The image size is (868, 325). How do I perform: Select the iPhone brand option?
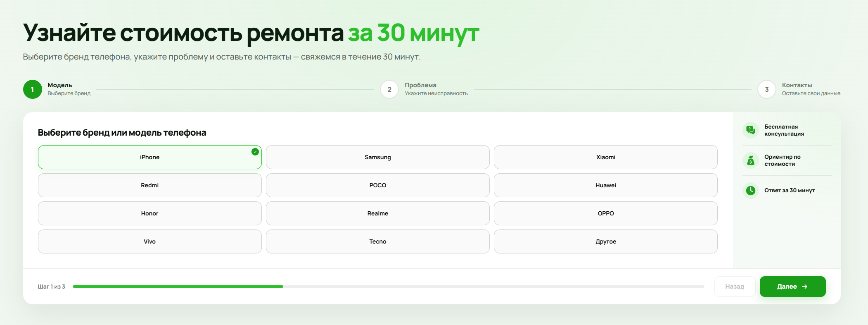(x=149, y=157)
